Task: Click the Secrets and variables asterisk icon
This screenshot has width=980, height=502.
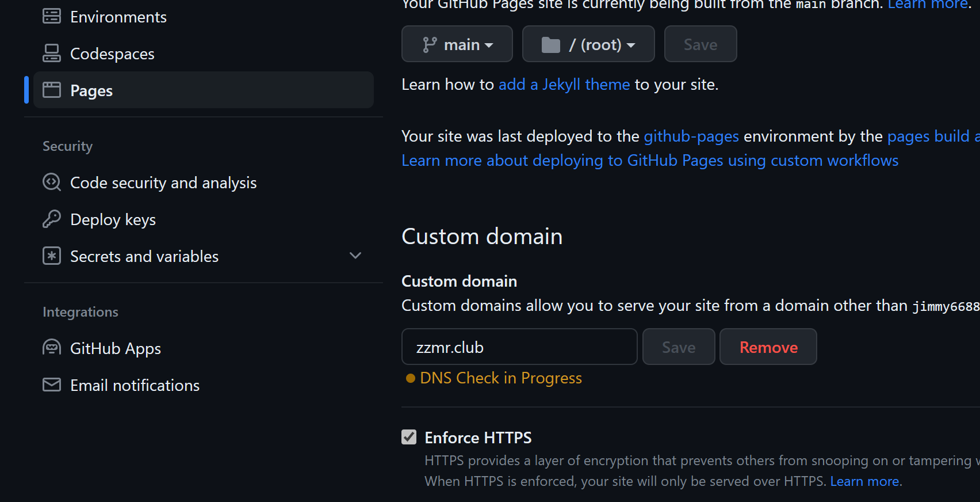Action: (x=52, y=256)
